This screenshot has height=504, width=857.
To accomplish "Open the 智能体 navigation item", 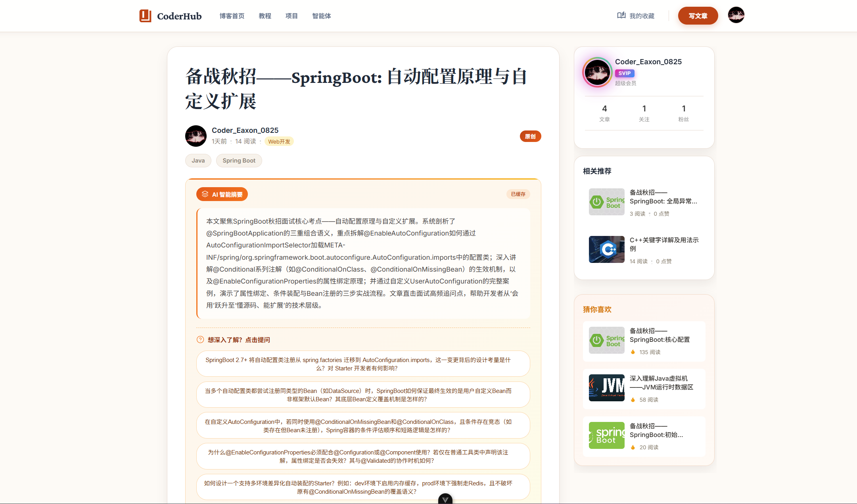I will coord(321,16).
